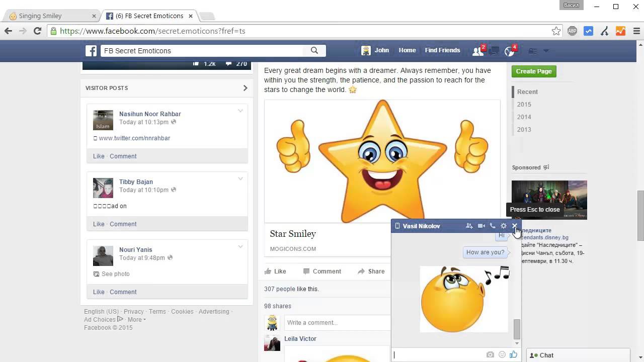Like the Star Smiley post
Viewport: 644px width, 362px height.
pos(275,271)
